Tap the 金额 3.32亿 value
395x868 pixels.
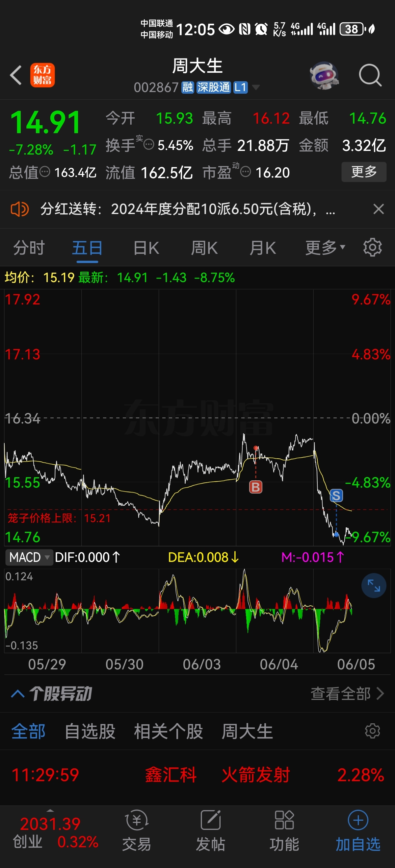(364, 145)
